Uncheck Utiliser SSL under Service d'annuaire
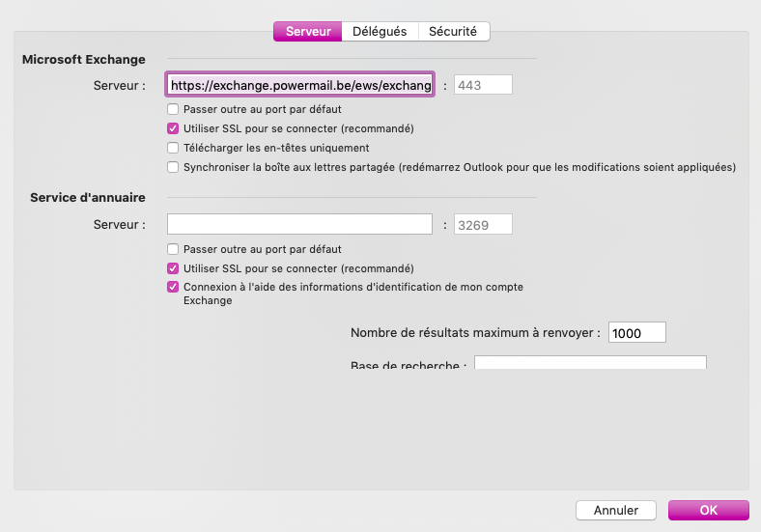761x532 pixels. [x=173, y=268]
